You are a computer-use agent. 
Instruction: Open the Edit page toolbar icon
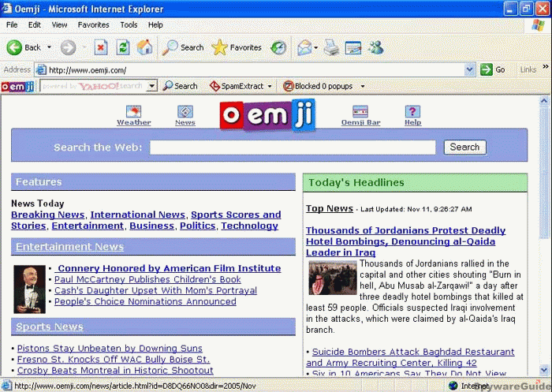tap(353, 47)
